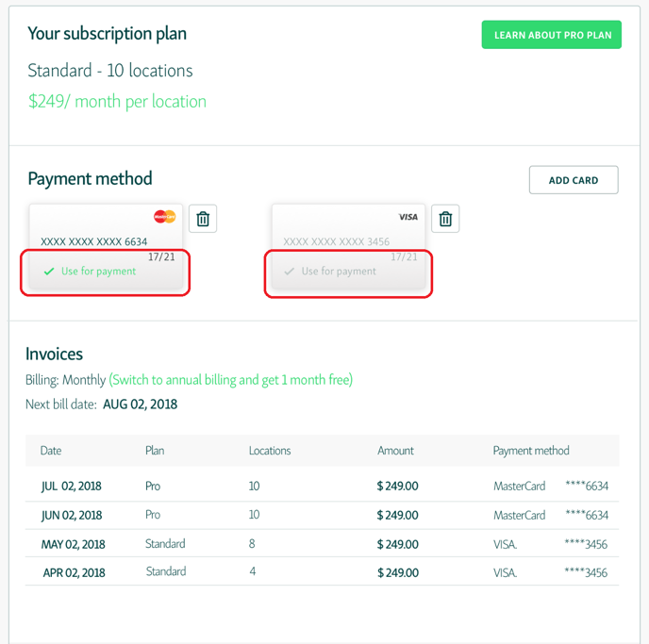Click the Amount column header
Screen dimensions: 649x644
[395, 451]
